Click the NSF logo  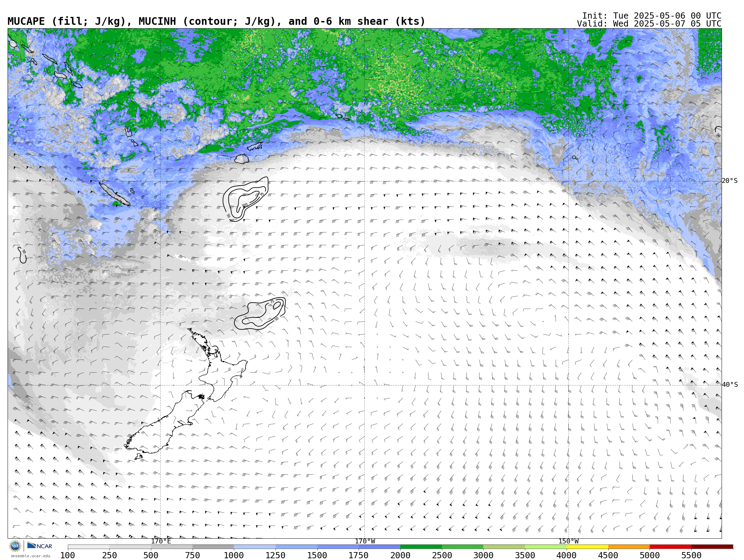(15, 546)
